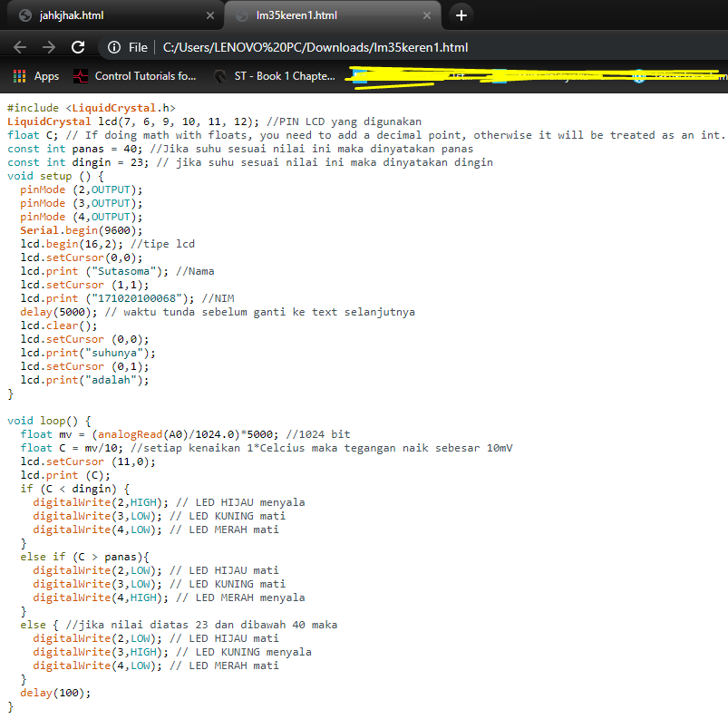
Task: Click the favicon on the lm35keren1.html tab
Action: pyautogui.click(x=240, y=15)
